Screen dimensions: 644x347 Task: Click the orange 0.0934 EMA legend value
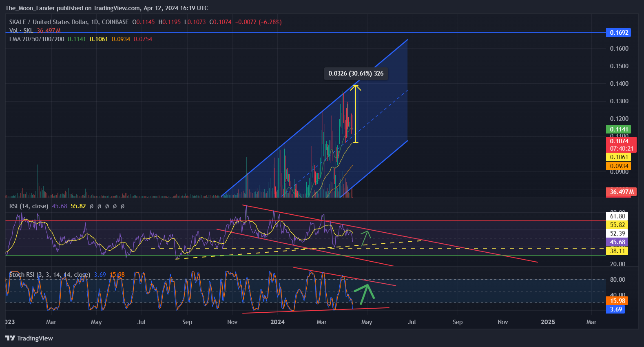[x=121, y=39]
